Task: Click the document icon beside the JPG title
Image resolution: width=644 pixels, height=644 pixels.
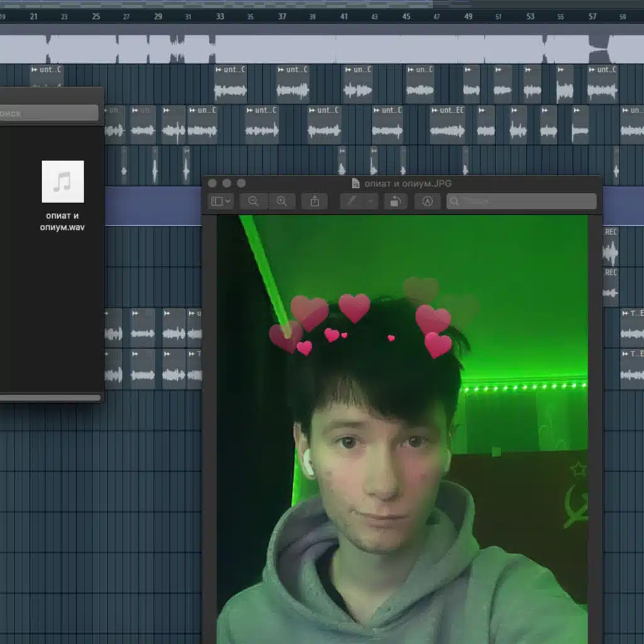Action: 355,184
